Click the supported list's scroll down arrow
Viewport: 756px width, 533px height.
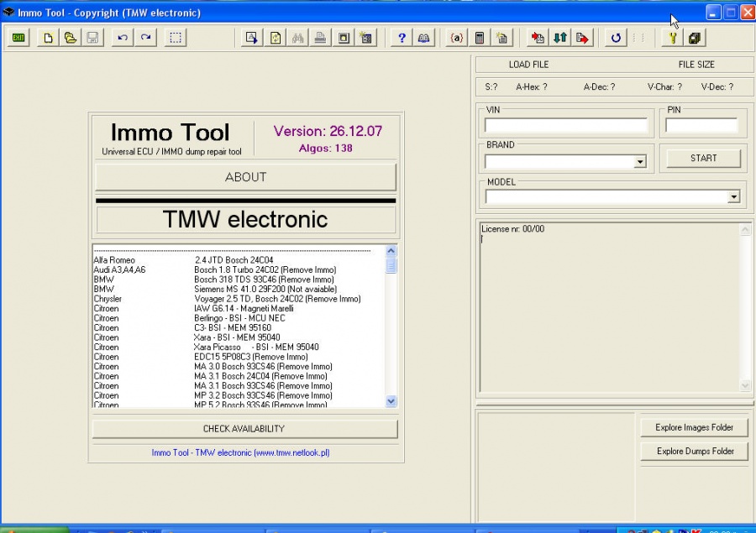click(x=391, y=401)
